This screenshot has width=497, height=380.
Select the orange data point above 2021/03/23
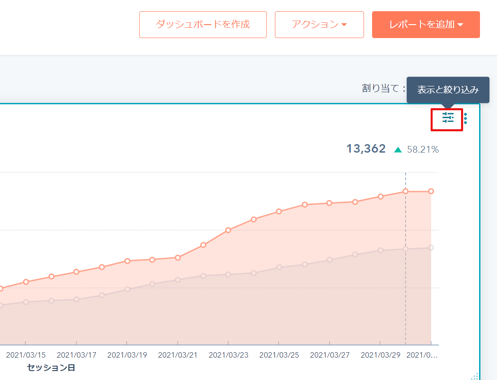click(x=228, y=230)
